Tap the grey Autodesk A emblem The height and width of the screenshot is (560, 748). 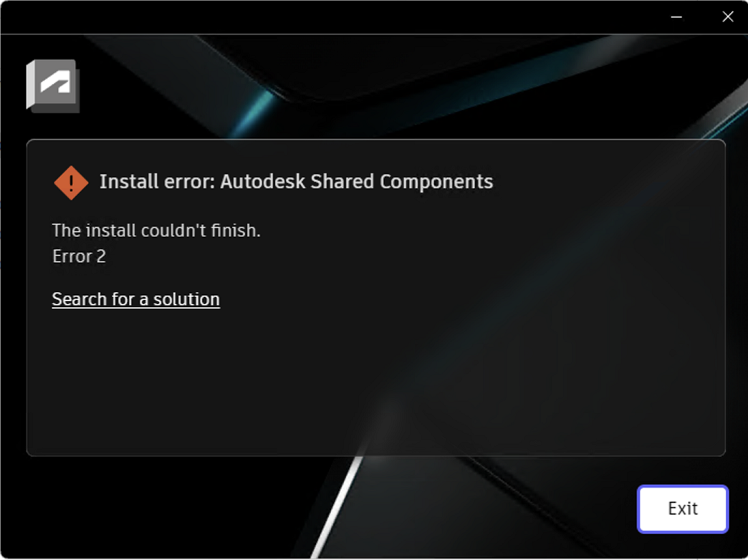pyautogui.click(x=53, y=86)
